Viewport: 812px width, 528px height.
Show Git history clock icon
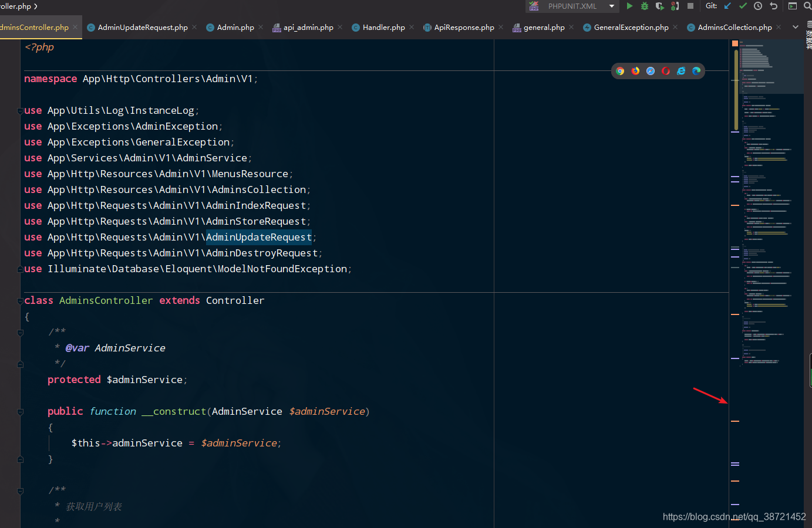click(758, 6)
